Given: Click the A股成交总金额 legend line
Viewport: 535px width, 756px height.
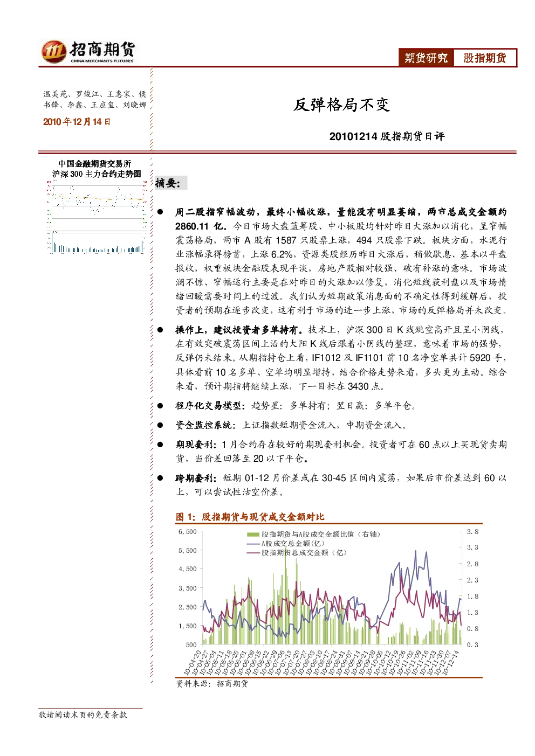Looking at the screenshot, I should tap(253, 544).
